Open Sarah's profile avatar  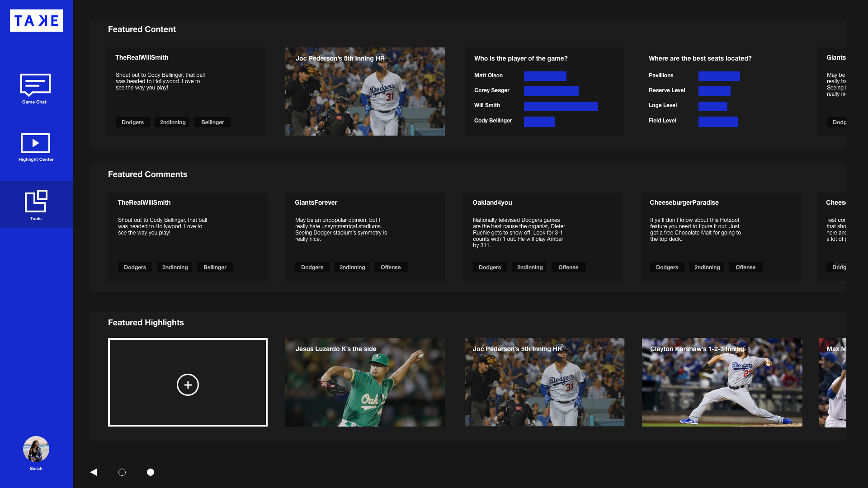[36, 449]
